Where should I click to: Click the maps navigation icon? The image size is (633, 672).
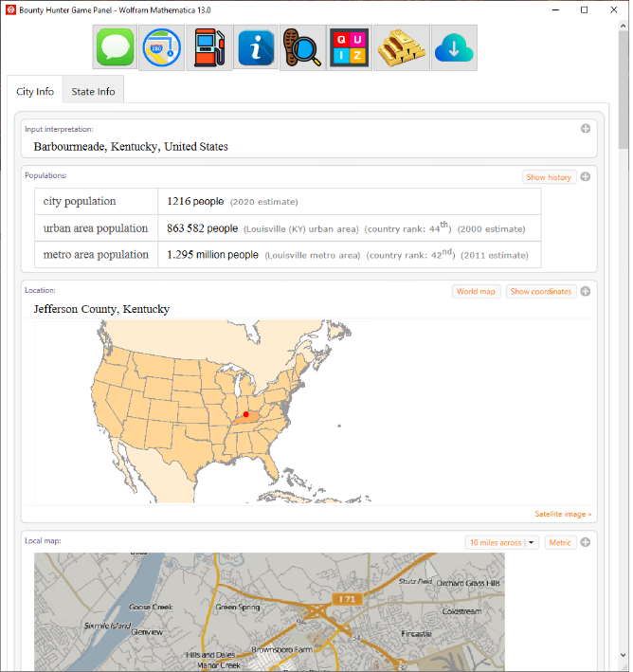pos(162,47)
